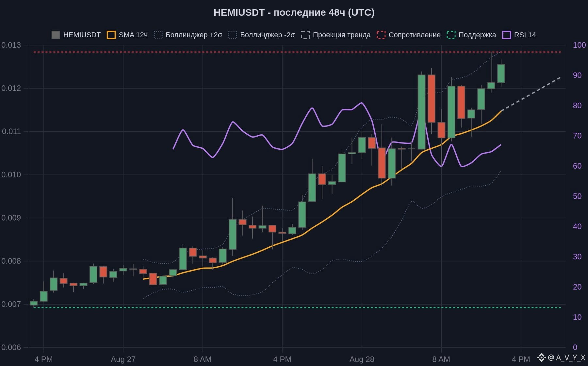Toggle the Боллинджер +2σ label

pyautogui.click(x=194, y=35)
